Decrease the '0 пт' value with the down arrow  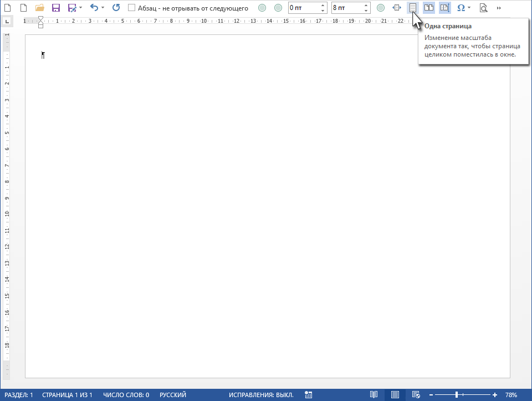pyautogui.click(x=323, y=11)
